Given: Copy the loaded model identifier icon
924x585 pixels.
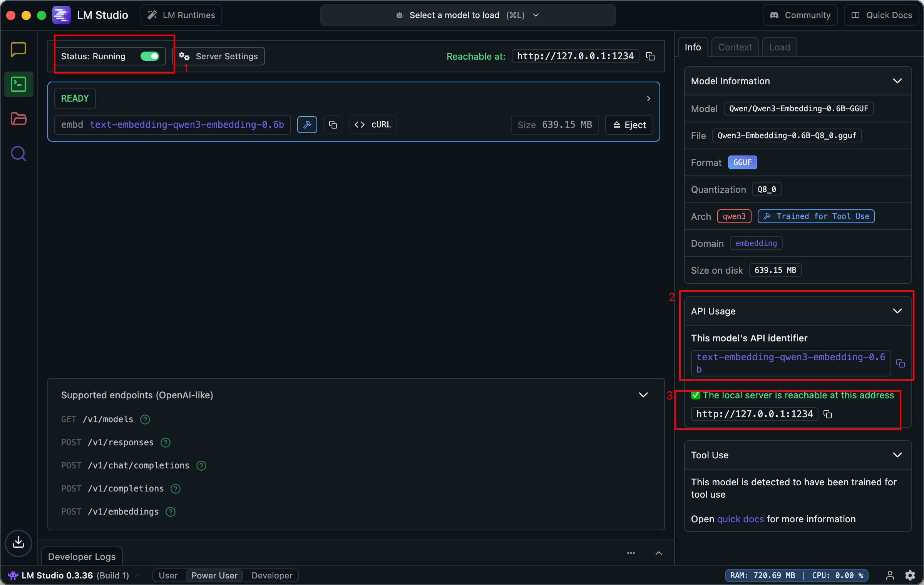Looking at the screenshot, I should click(333, 125).
